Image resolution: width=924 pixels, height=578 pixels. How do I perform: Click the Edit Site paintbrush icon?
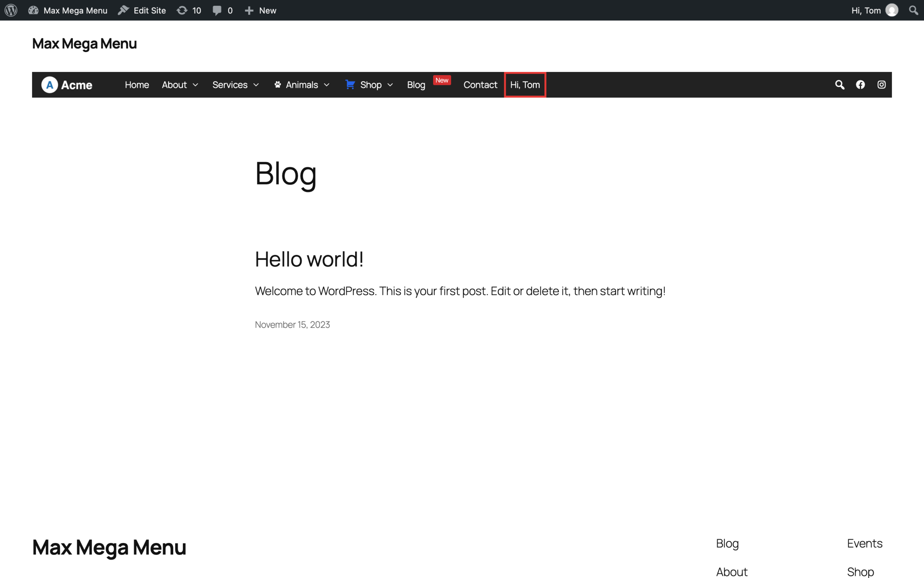tap(123, 10)
